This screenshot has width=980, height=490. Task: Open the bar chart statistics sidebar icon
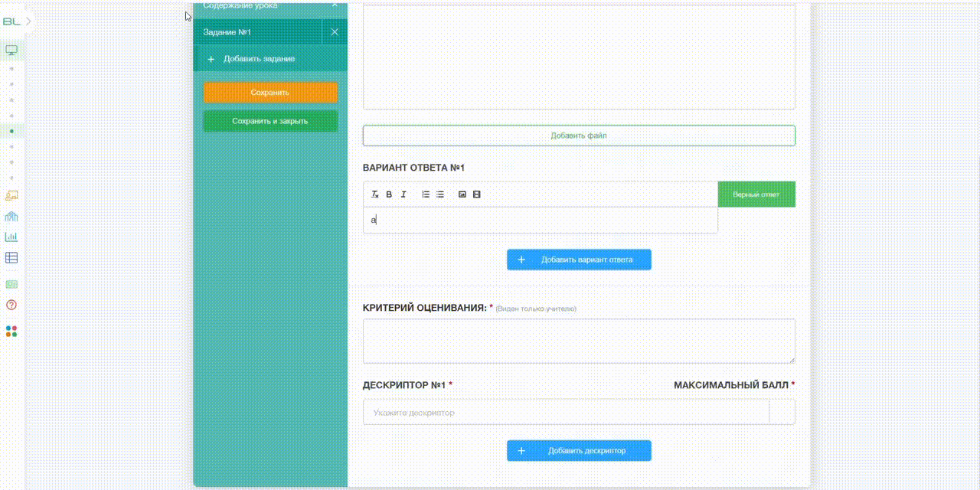11,237
